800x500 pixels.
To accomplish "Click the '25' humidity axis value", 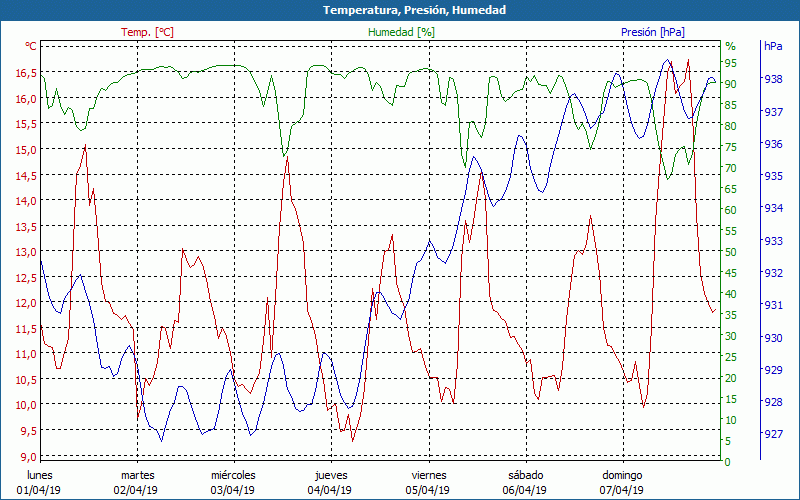I will pyautogui.click(x=731, y=357).
